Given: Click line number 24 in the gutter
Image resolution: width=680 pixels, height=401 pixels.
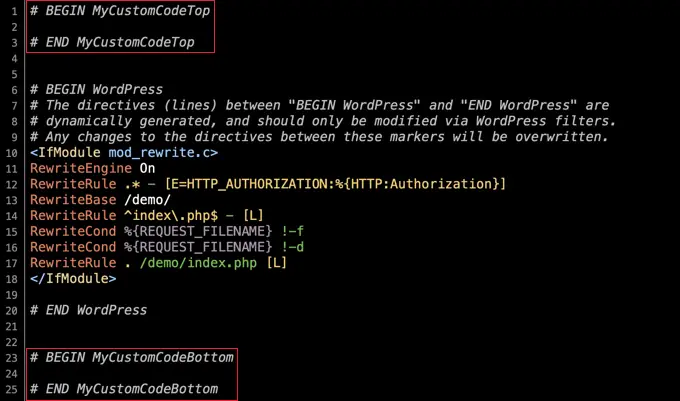Looking at the screenshot, I should pos(12,374).
